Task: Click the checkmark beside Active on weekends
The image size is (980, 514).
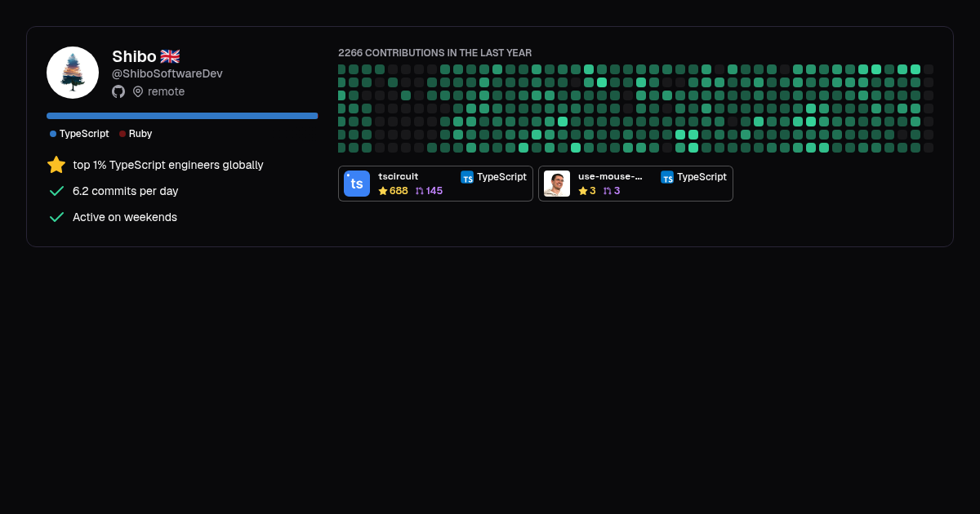Action: 56,217
